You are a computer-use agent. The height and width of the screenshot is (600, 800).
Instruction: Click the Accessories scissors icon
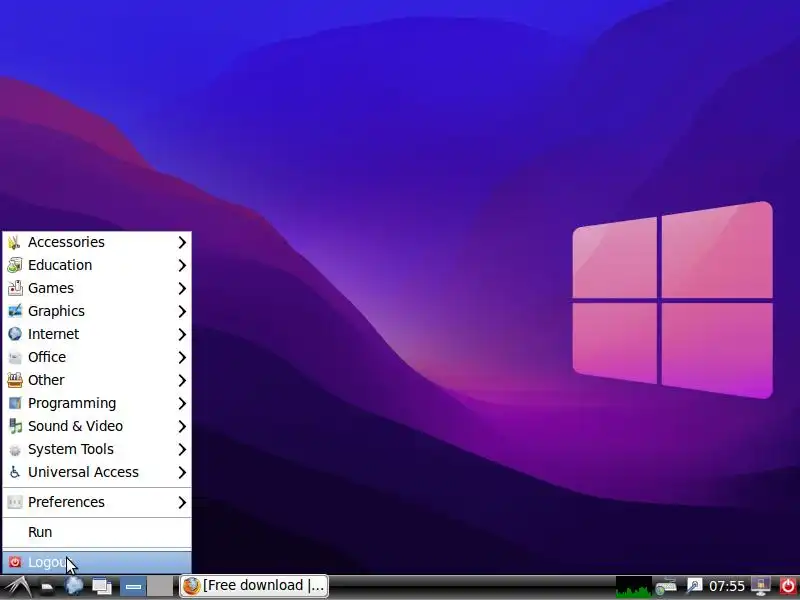(15, 242)
